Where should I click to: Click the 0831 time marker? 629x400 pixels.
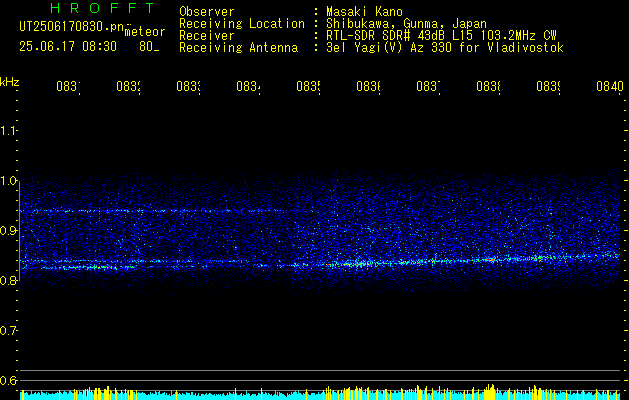click(68, 87)
